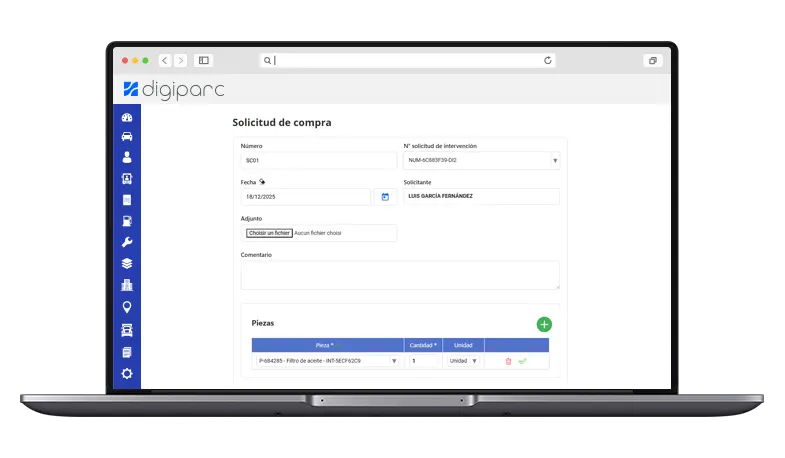Image resolution: width=785 pixels, height=458 pixels.
Task: Expand the N° solicitud de intervención dropdown
Action: coord(554,160)
